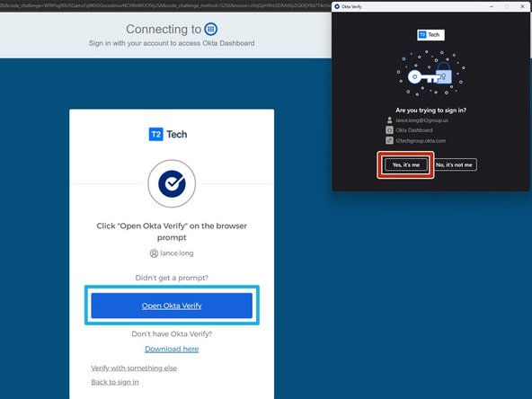This screenshot has height=399, width=532.
Task: Confirm sign-in with Yes, it's me
Action: pos(406,164)
